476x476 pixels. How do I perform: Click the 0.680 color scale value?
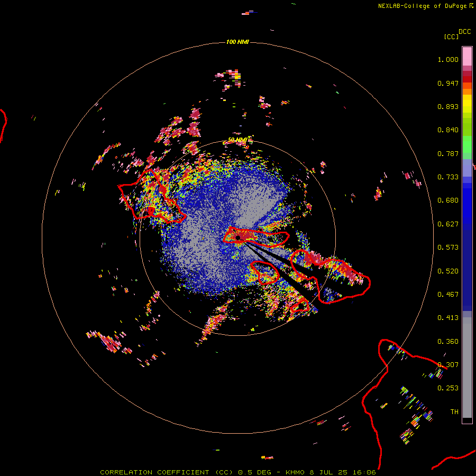(x=448, y=200)
